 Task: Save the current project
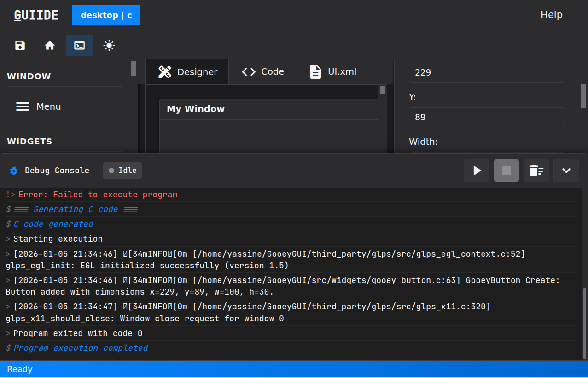point(19,45)
